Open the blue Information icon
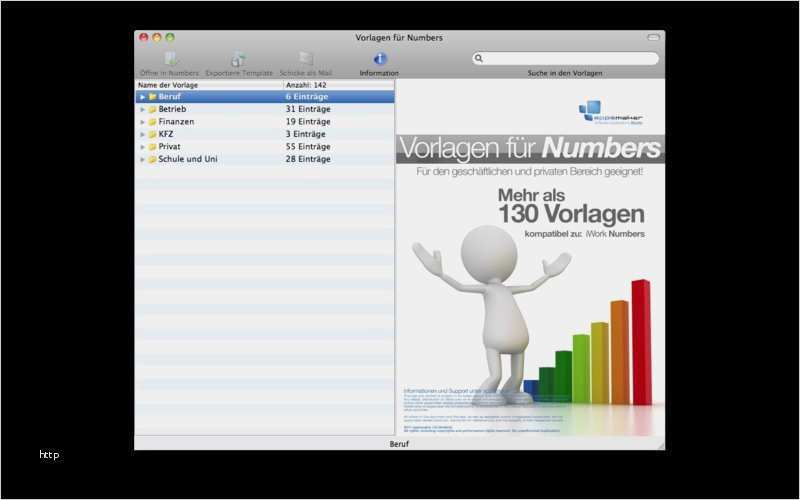The width and height of the screenshot is (800, 500). pos(380,59)
